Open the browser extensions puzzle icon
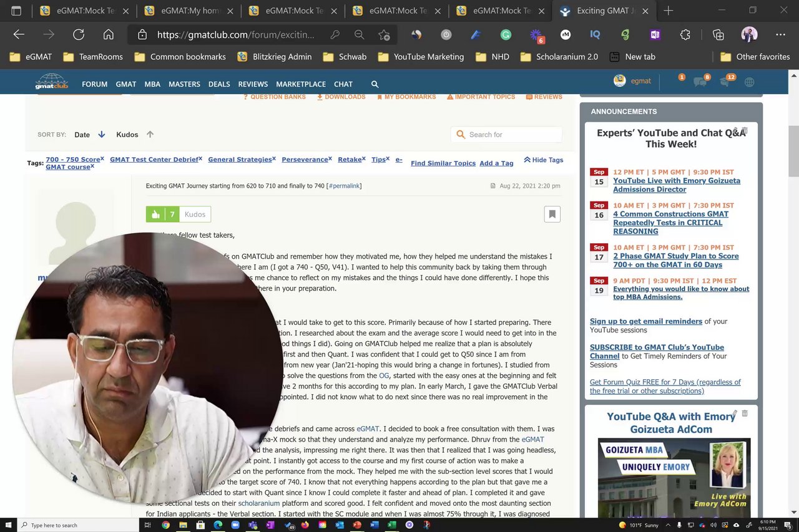799x532 pixels. 685,35
